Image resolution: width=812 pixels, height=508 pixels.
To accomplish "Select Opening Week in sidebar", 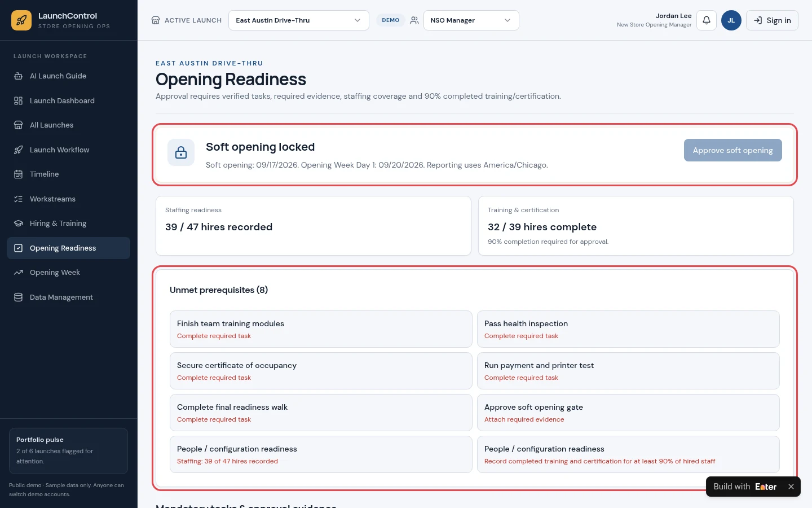I will [x=68, y=273].
